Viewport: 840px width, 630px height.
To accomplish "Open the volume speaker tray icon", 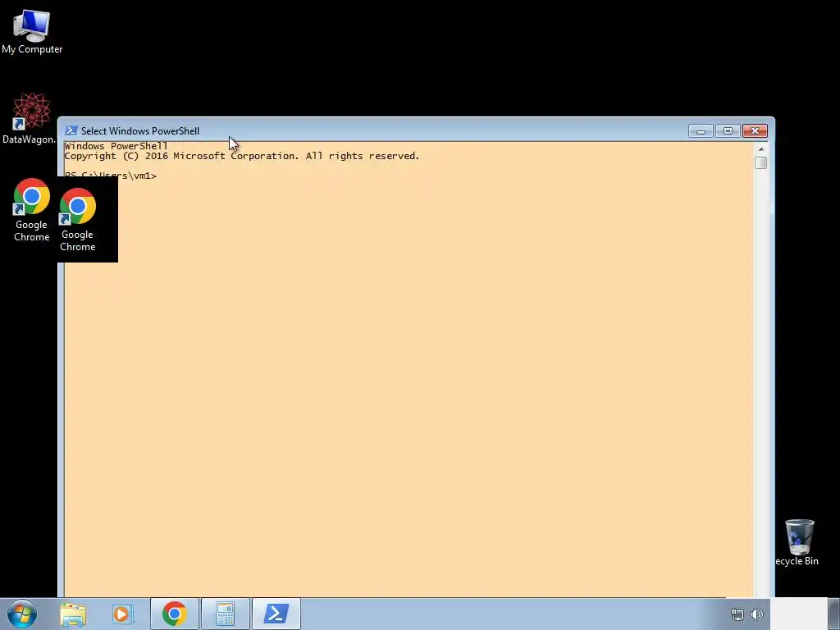I will [757, 614].
